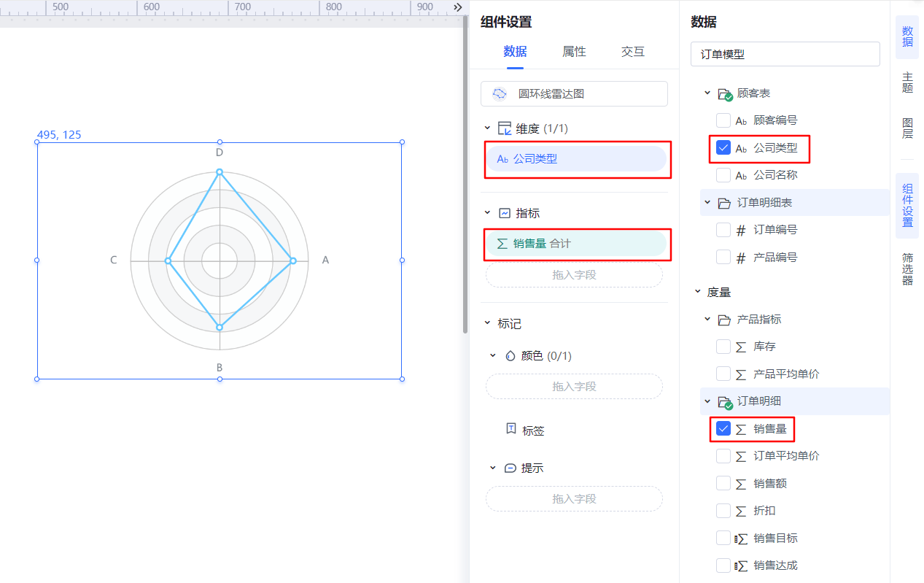The height and width of the screenshot is (583, 924).
Task: Click the 顾客表 folder icon
Action: [725, 94]
